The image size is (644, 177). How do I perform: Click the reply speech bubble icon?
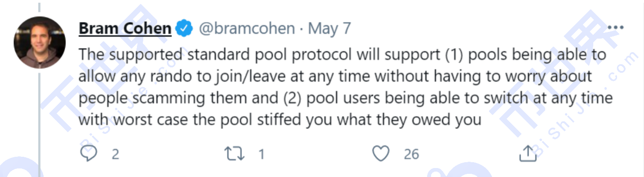pyautogui.click(x=88, y=154)
